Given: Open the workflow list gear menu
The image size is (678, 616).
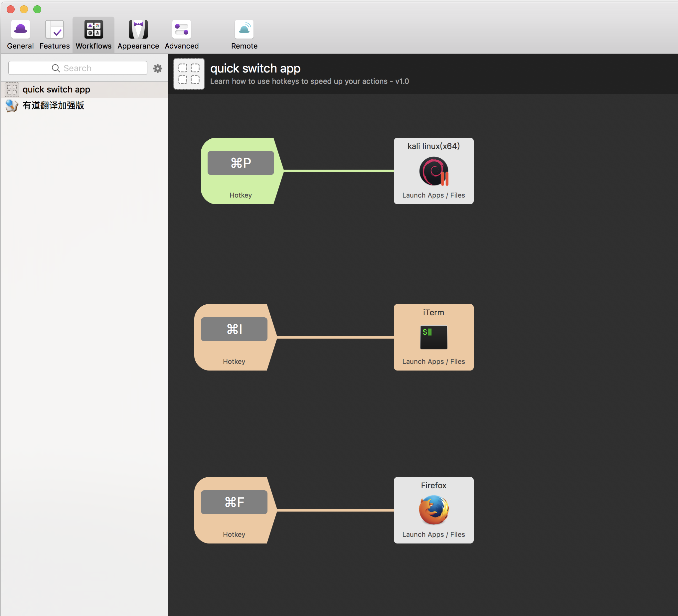Looking at the screenshot, I should pyautogui.click(x=158, y=69).
